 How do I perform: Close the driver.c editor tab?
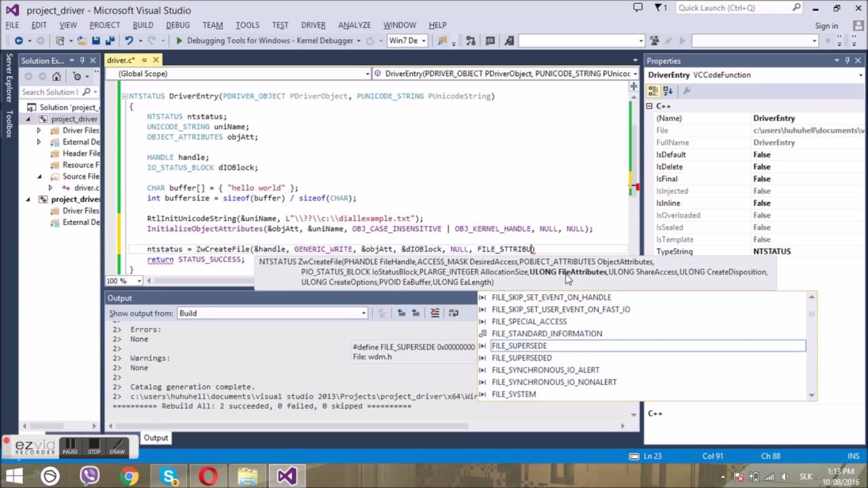(155, 60)
